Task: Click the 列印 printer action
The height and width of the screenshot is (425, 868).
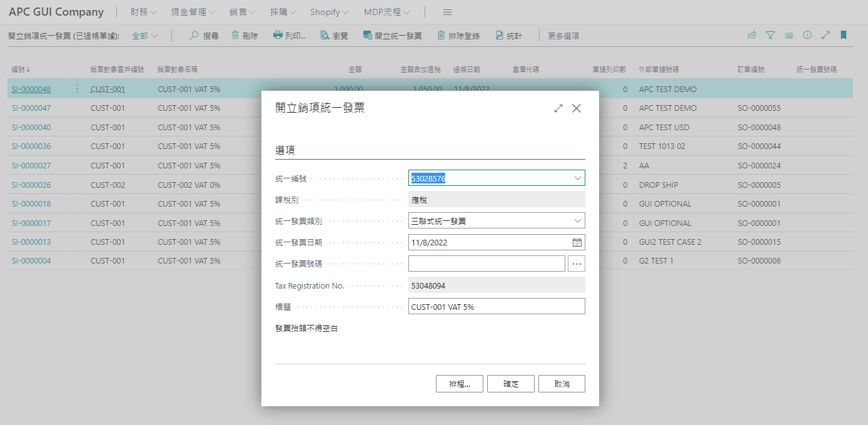Action: pos(290,36)
